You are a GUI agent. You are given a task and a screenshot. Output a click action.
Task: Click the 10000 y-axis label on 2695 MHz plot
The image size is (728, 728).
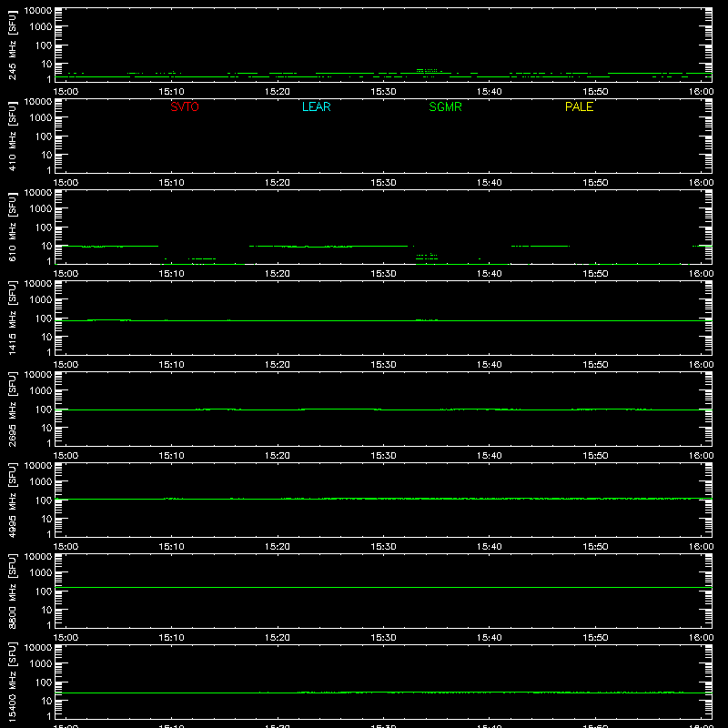tap(38, 375)
